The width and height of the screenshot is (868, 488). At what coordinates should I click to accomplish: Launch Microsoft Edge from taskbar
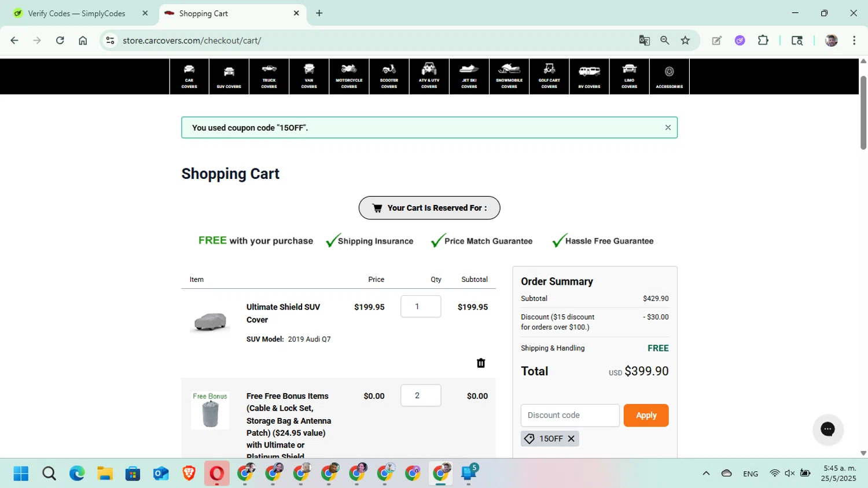(77, 474)
